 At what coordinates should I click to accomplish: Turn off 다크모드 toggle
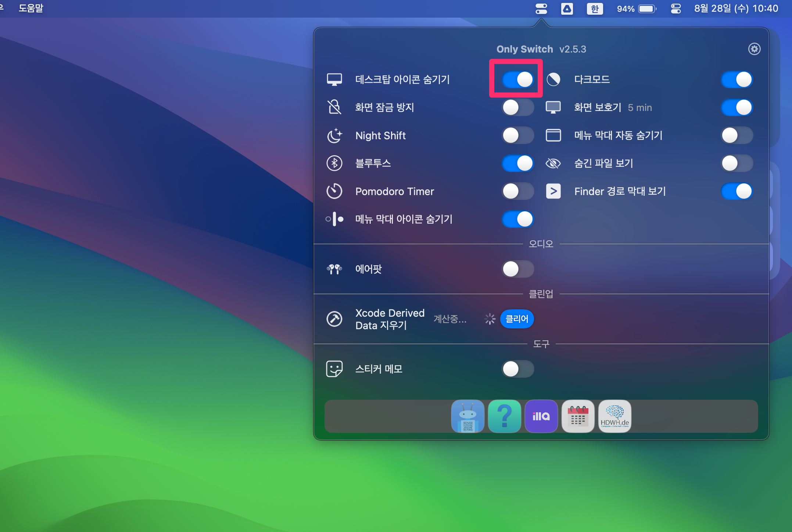click(737, 79)
